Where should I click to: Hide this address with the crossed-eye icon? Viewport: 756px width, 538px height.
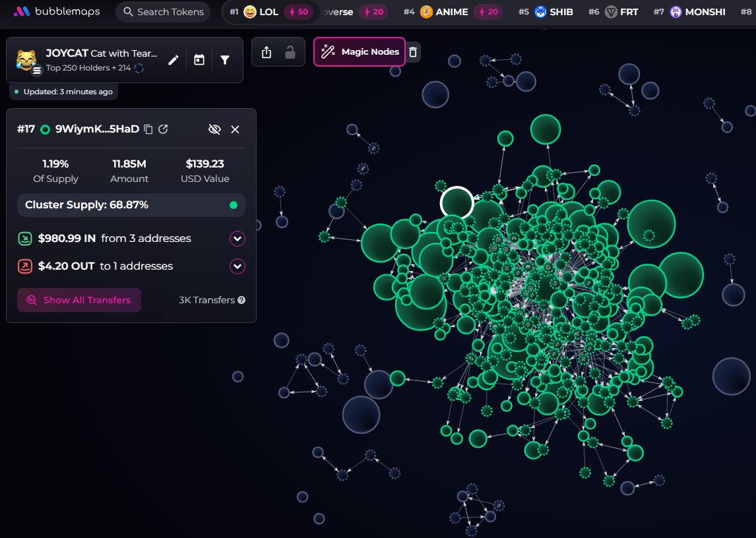click(x=214, y=129)
